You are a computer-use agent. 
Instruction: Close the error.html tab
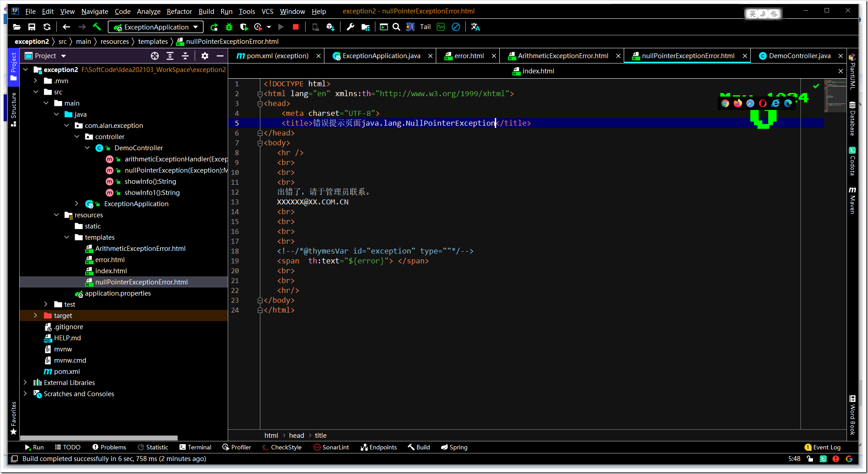tap(494, 56)
